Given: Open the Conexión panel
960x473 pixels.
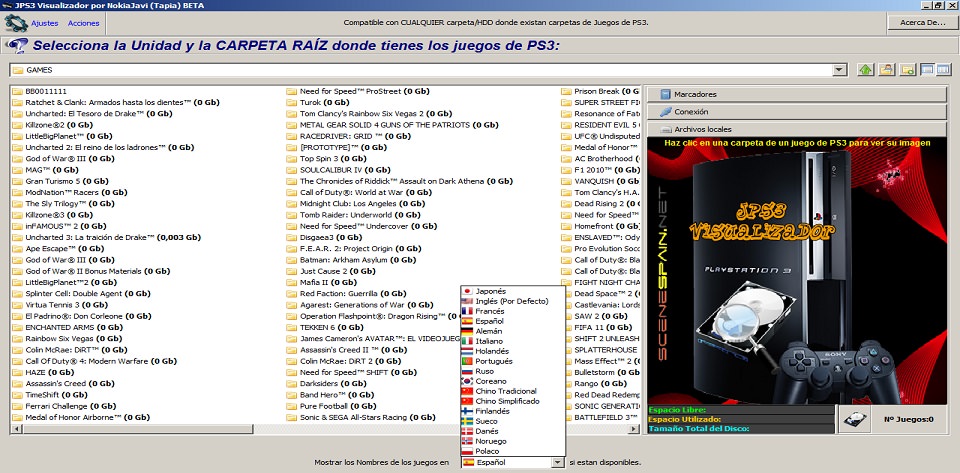Looking at the screenshot, I should (x=797, y=112).
